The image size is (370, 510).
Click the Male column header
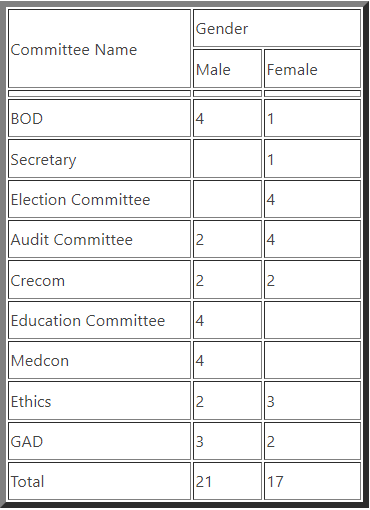click(x=227, y=69)
